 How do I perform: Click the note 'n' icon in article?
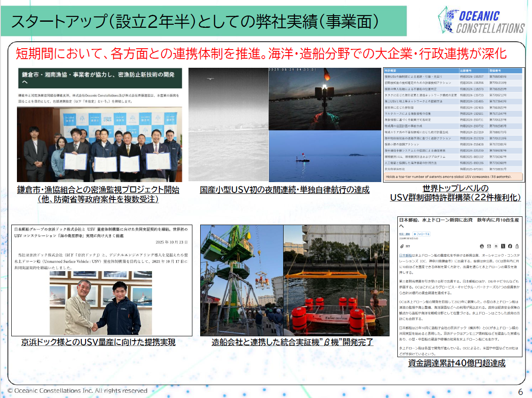click(496, 246)
